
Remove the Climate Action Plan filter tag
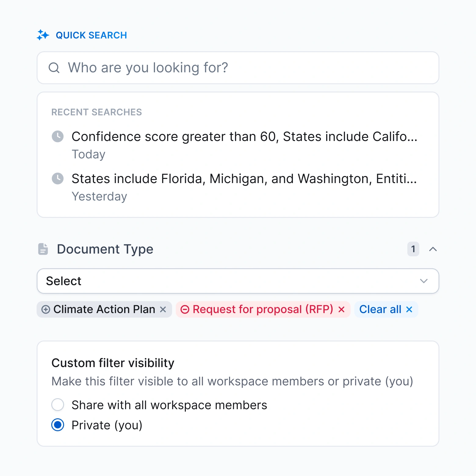(163, 309)
